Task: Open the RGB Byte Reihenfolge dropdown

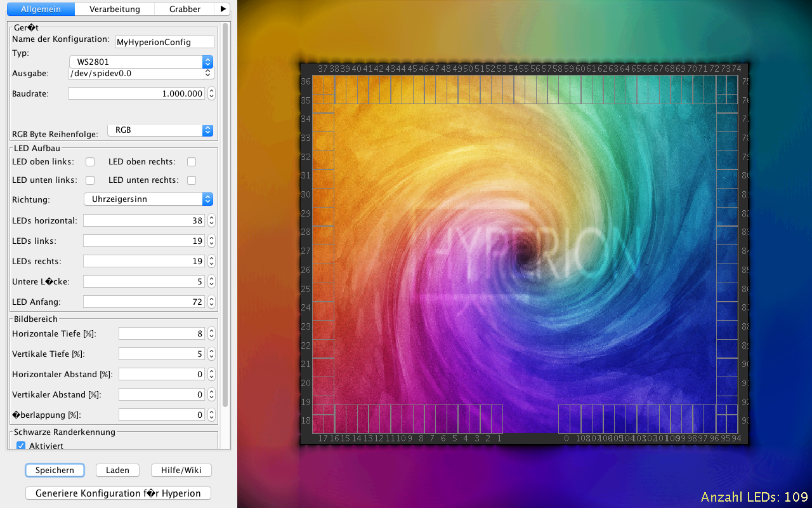Action: 160,130
